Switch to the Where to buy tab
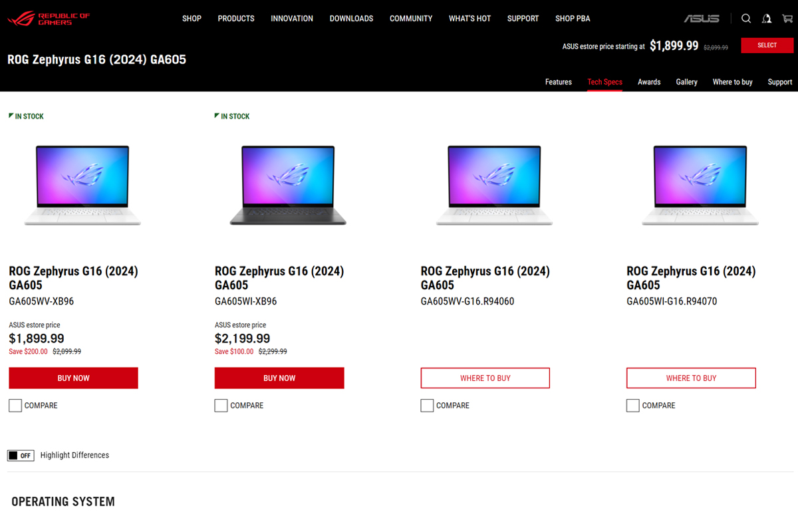Screen dimensions: 798x532 732,82
